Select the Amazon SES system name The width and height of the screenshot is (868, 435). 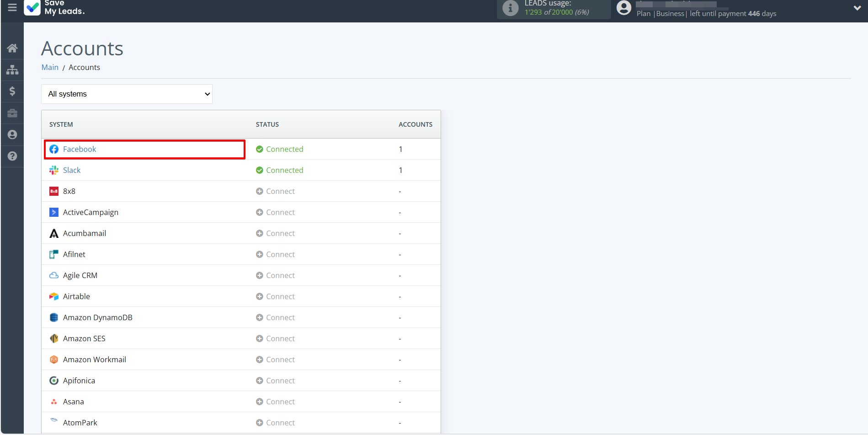[x=84, y=338]
